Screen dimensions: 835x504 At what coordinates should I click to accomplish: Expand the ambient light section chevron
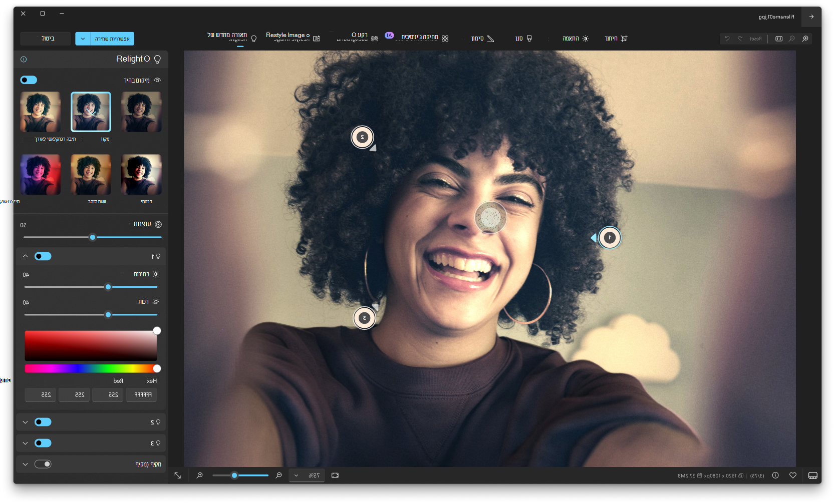25,464
